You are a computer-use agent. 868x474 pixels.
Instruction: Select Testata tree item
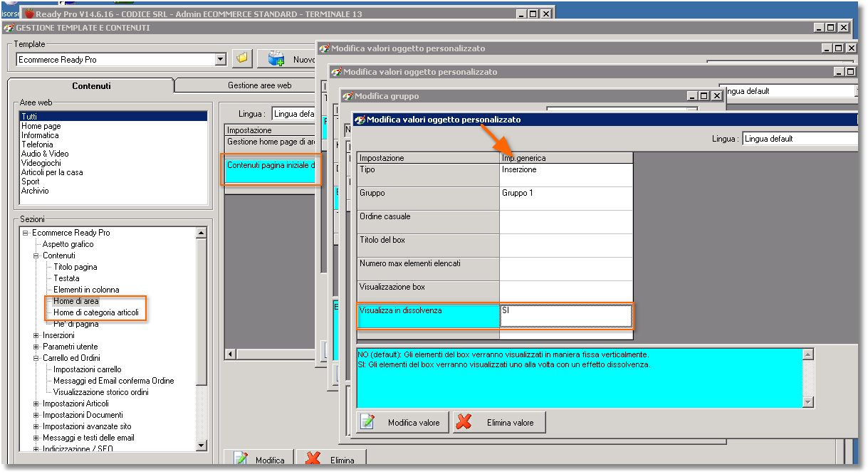pos(66,278)
